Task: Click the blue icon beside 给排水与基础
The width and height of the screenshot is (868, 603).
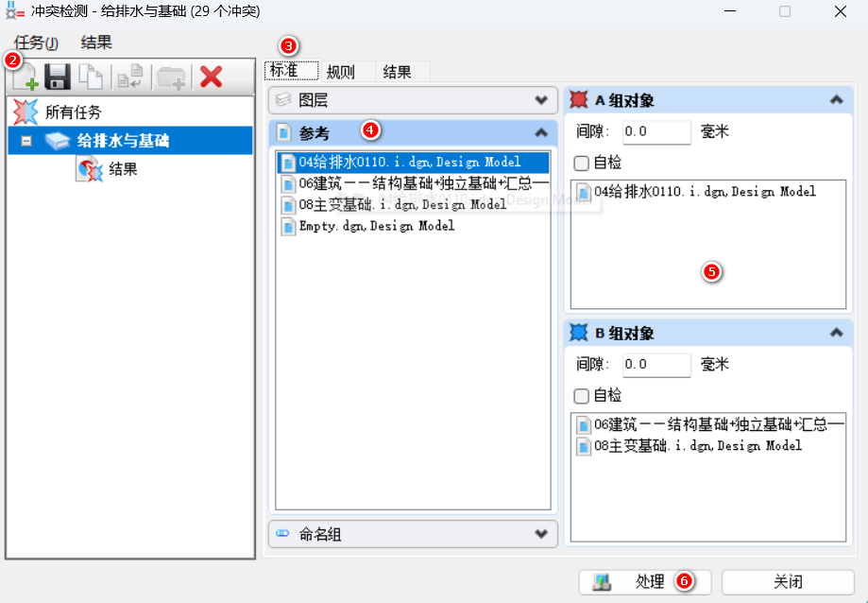Action: pyautogui.click(x=57, y=141)
